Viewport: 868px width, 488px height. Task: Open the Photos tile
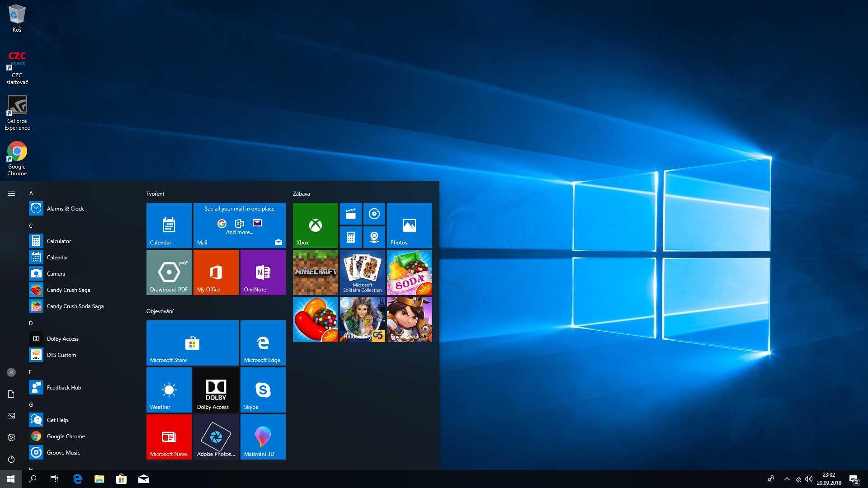pos(409,225)
